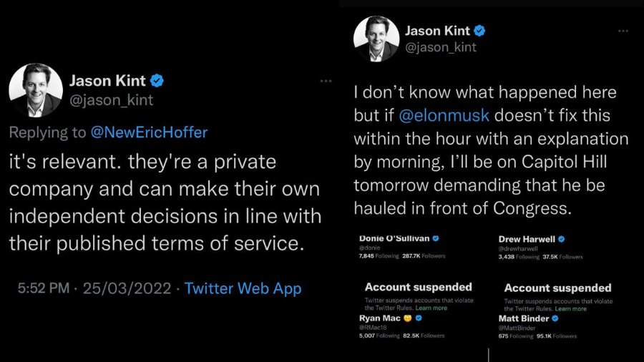Click the Jason Kint name in left tweet
Viewport: 644px width, 362px height.
(107, 80)
